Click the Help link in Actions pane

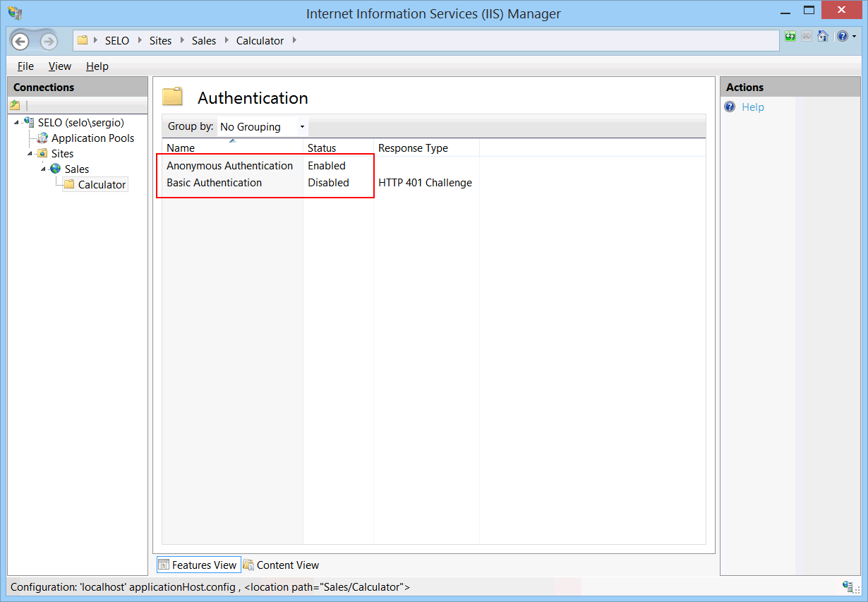coord(753,107)
